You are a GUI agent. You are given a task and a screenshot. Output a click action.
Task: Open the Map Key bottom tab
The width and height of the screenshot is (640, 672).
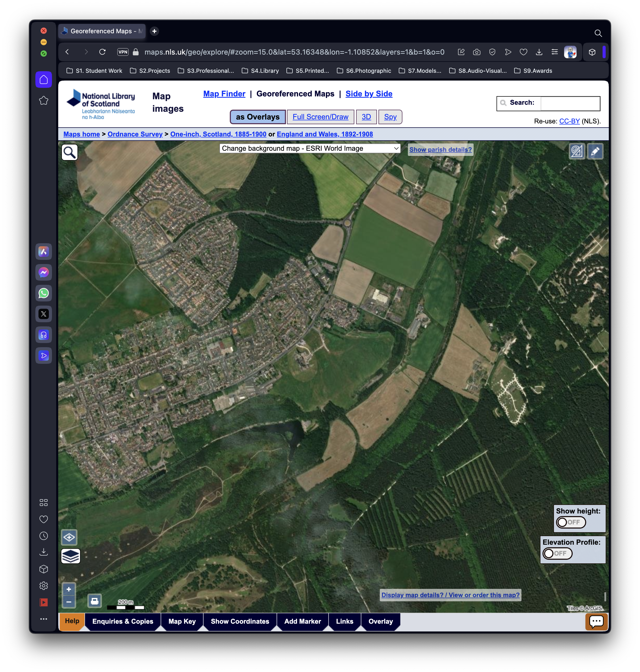pos(182,621)
